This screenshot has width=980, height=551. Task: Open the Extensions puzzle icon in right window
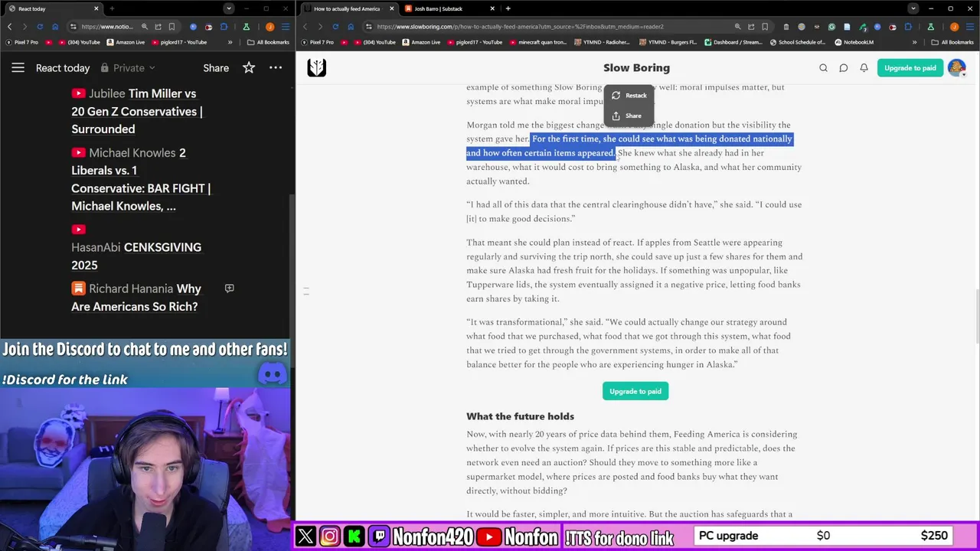908,26
